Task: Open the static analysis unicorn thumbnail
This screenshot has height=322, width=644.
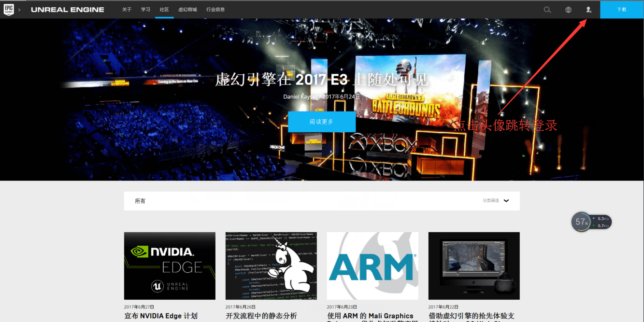Action: point(271,266)
